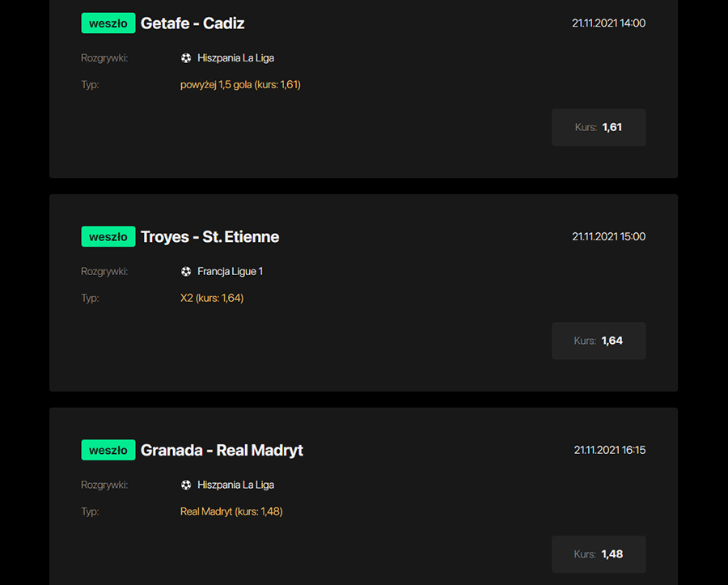Click the date 21.11.2021 16:15
This screenshot has width=728, height=585.
609,451
